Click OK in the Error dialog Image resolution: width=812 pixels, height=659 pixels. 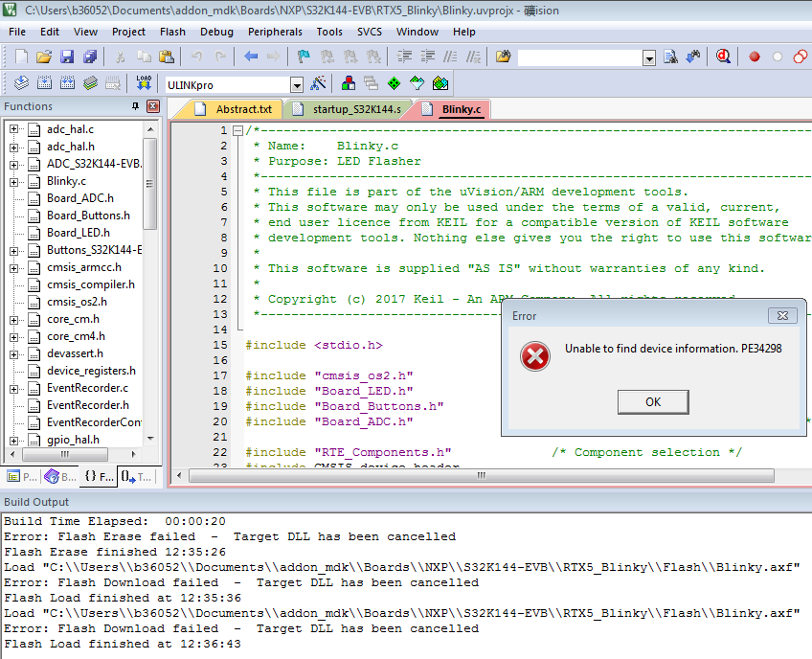(x=653, y=402)
